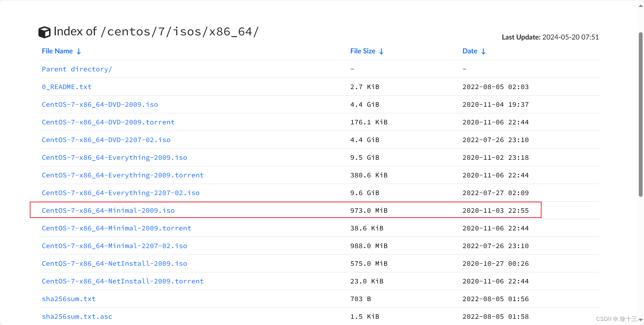The image size is (644, 325).
Task: Click the 380.6 KiB size cell
Action: 369,175
